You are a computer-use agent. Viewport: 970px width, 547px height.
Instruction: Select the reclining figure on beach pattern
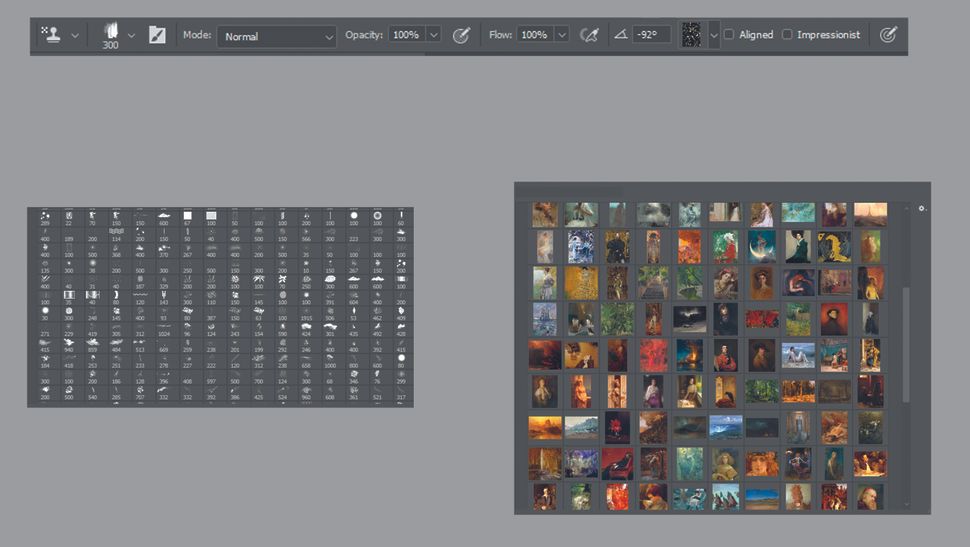[x=798, y=356]
